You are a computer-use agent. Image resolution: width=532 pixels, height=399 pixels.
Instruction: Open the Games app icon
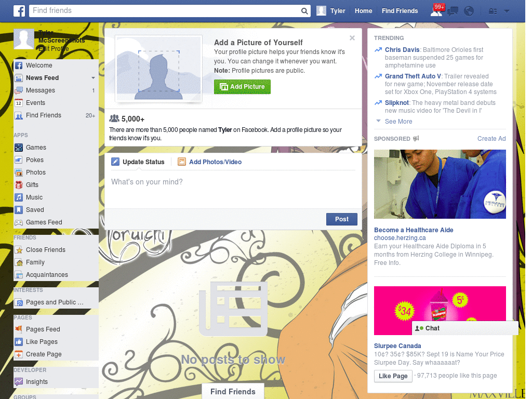[19, 148]
